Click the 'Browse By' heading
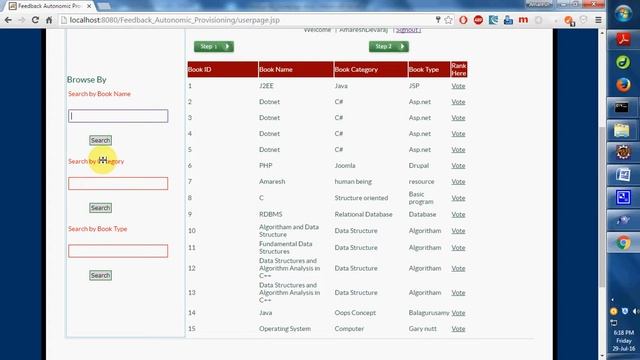 coord(87,80)
